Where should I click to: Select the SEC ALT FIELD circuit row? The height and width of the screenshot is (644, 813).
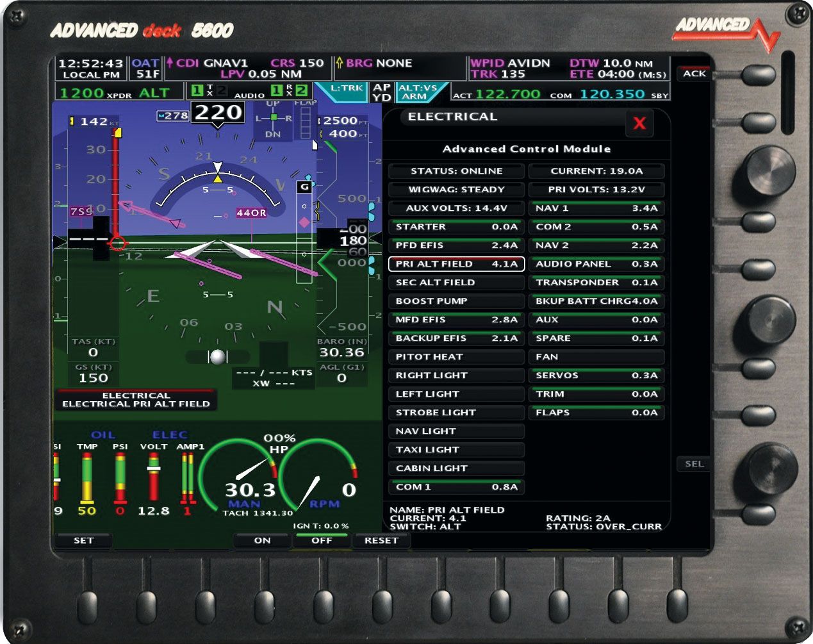[456, 283]
